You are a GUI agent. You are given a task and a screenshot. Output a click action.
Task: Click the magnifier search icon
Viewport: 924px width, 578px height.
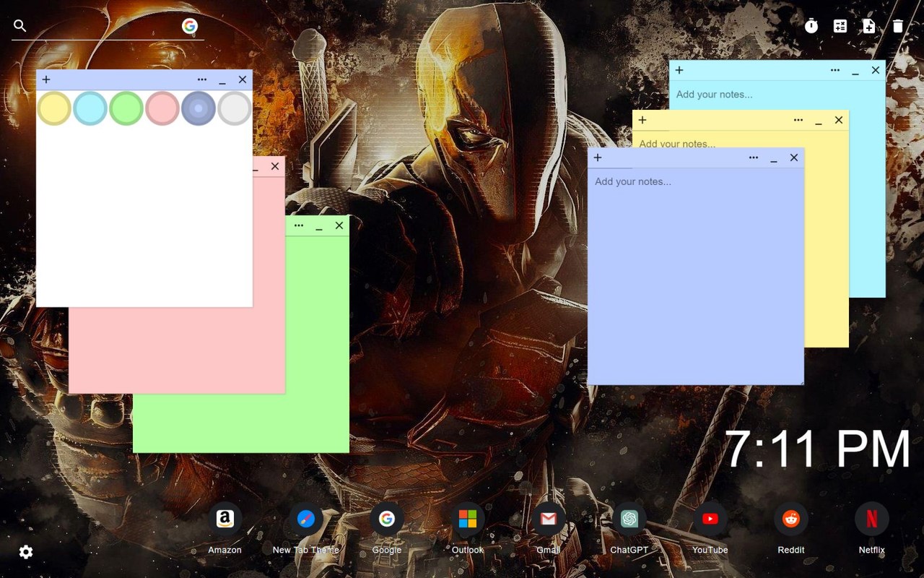pyautogui.click(x=20, y=26)
